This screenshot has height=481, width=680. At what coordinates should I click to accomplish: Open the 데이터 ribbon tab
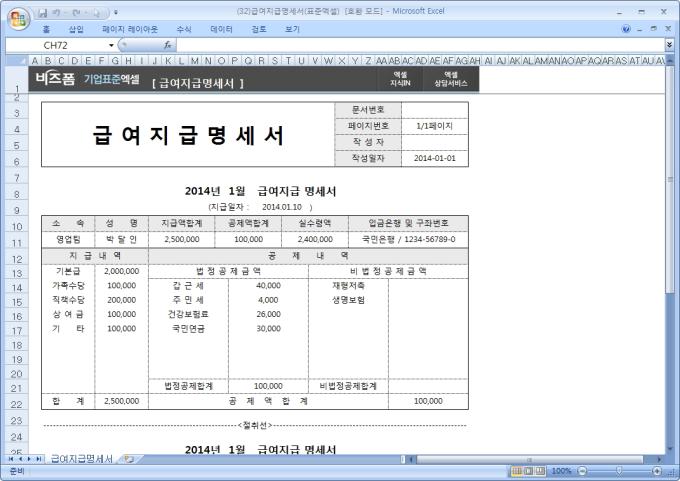tap(221, 29)
